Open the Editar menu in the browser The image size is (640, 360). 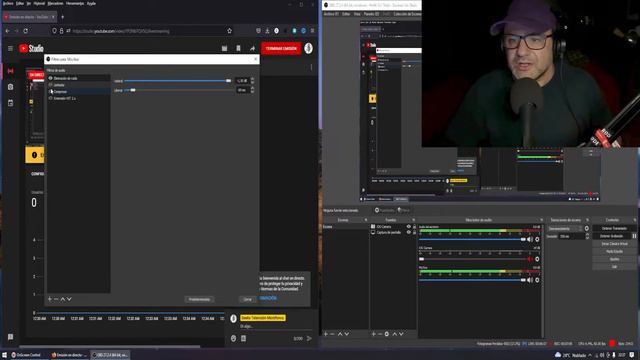[20, 3]
